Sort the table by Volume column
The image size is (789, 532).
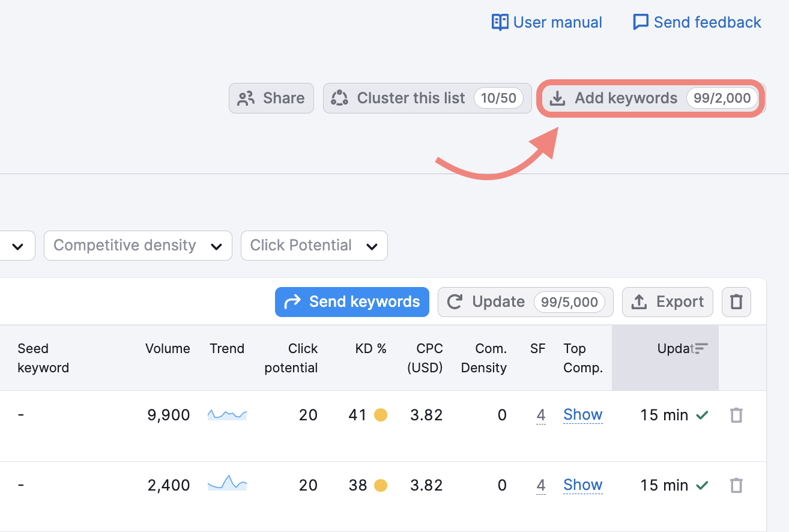click(168, 349)
